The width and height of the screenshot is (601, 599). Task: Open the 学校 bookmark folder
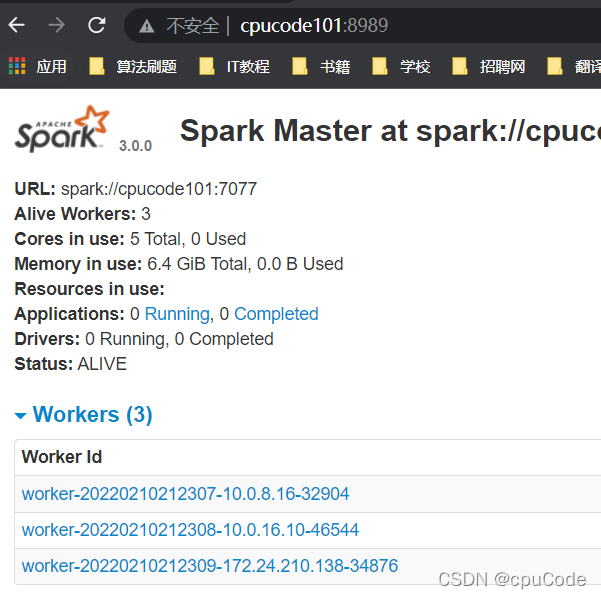coord(401,66)
